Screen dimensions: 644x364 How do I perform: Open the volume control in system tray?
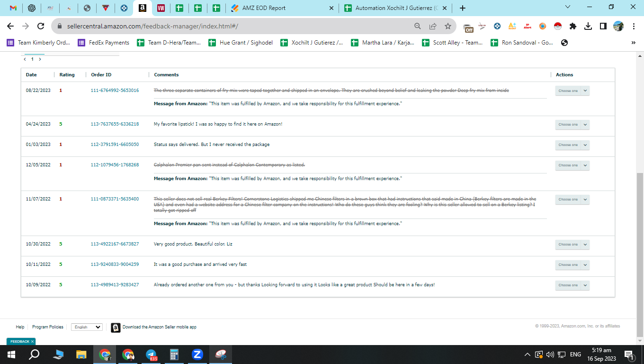pos(550,355)
